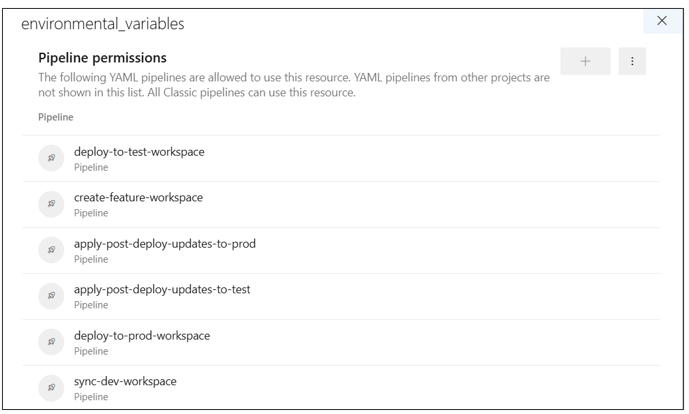
Task: Click the rocket icon beside create-feature-workspace
Action: coord(51,204)
